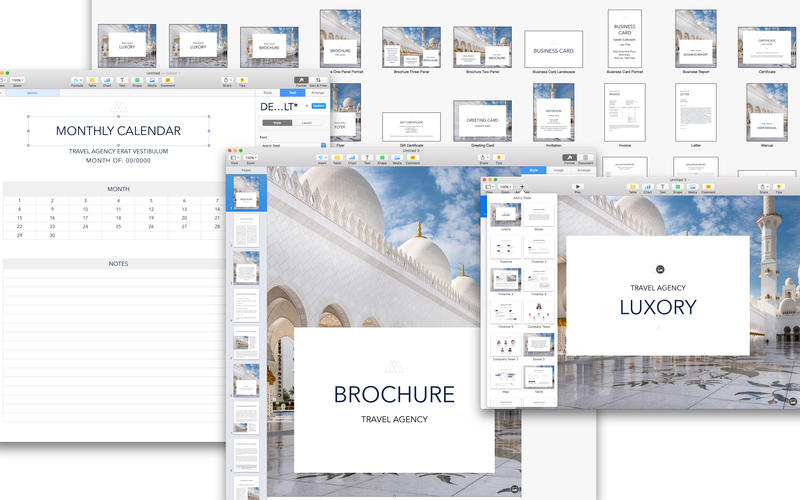This screenshot has height=500, width=800.
Task: Insert Shape in Keynote Luxory window
Action: click(678, 188)
